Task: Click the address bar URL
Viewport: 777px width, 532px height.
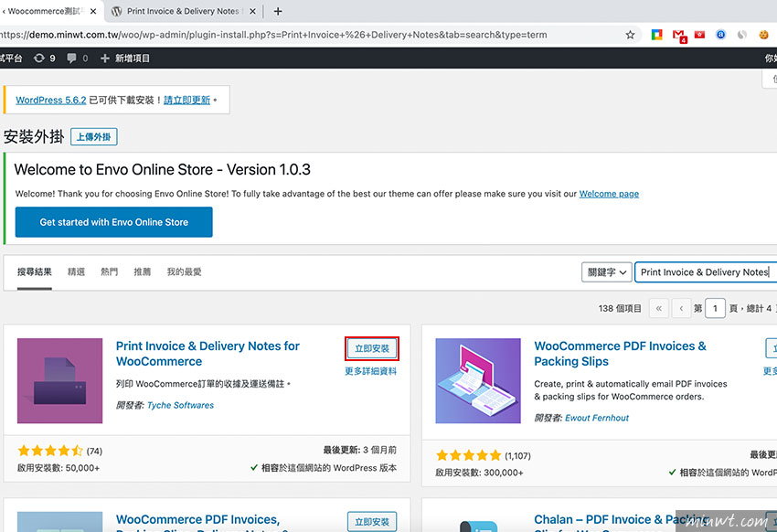Action: click(273, 35)
